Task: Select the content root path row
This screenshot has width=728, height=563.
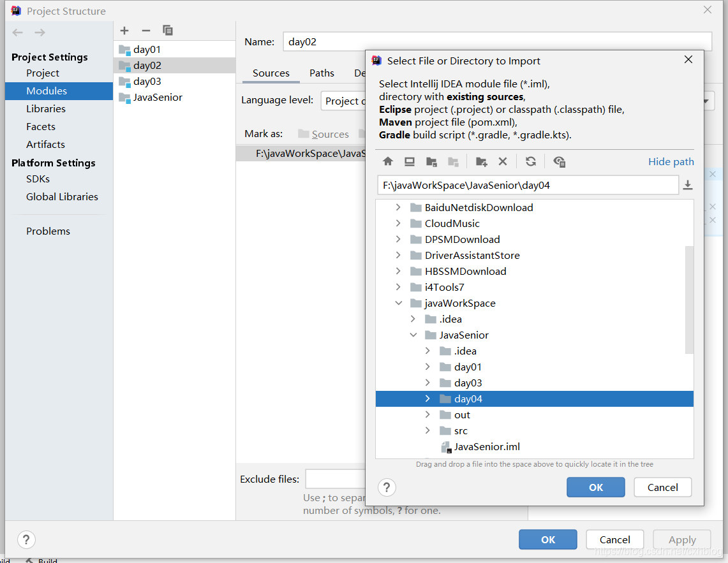Action: tap(301, 154)
